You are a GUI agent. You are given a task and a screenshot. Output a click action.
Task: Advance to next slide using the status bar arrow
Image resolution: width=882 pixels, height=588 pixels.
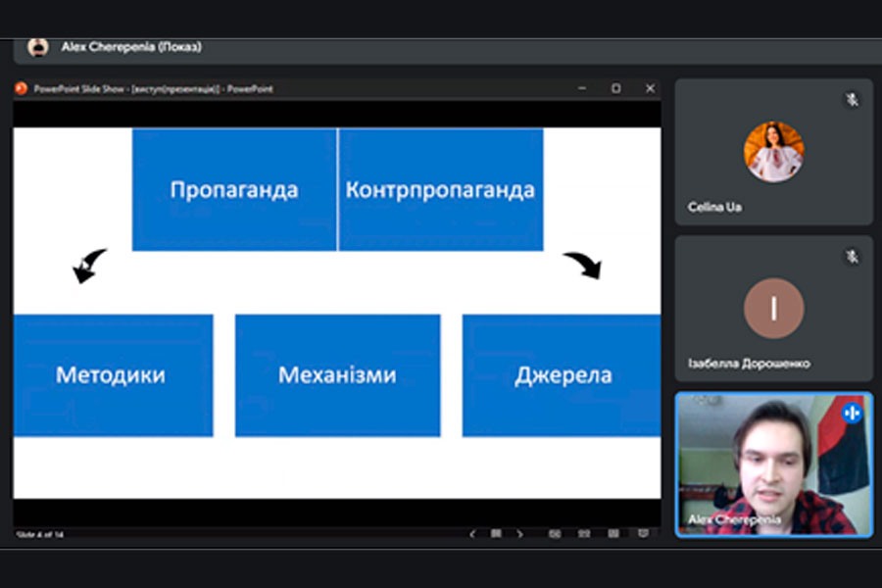click(x=519, y=534)
